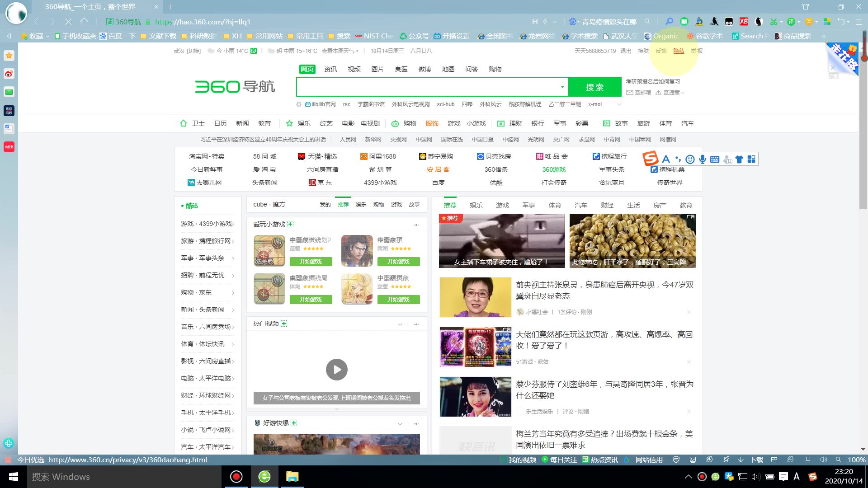Click the browser home icon

tap(84, 22)
